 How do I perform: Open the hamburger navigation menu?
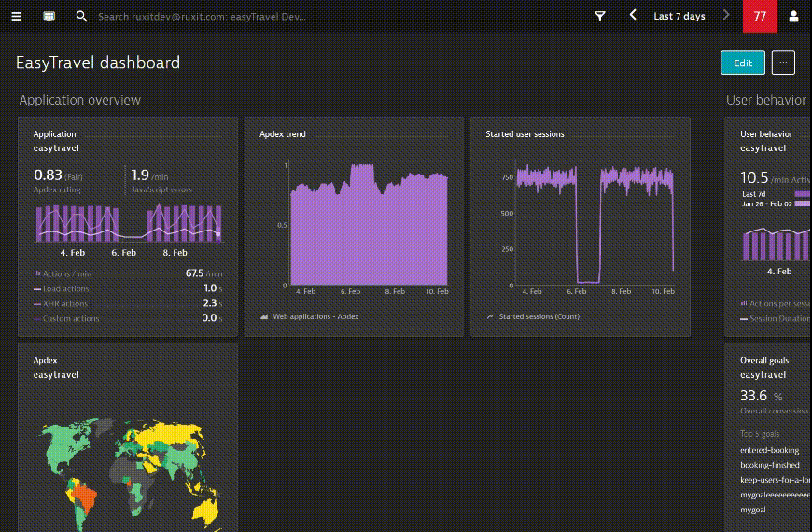[17, 16]
